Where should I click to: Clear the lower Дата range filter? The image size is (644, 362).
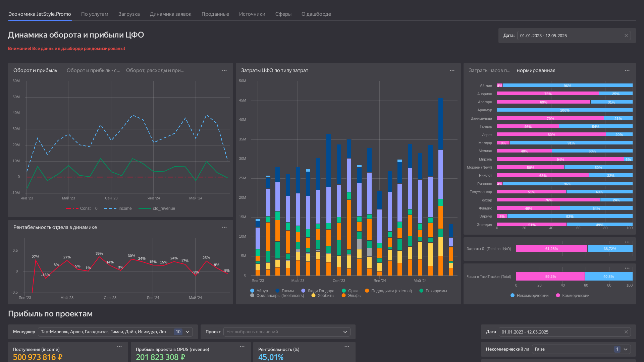pos(626,332)
